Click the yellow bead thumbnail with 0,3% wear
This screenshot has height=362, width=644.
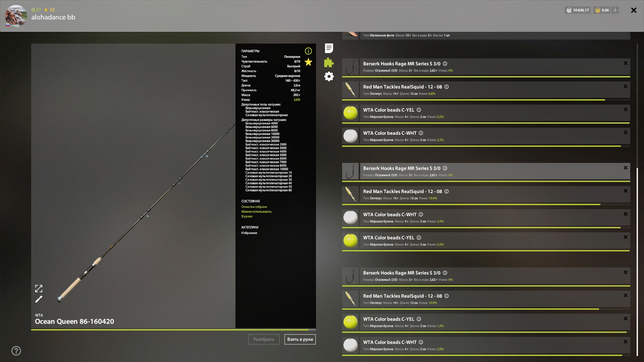click(351, 241)
